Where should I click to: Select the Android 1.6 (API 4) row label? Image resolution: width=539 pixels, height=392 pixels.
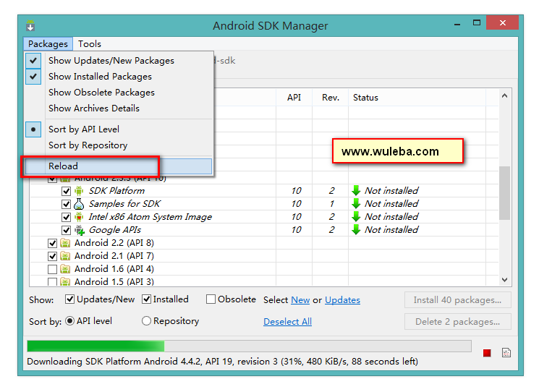tap(114, 269)
